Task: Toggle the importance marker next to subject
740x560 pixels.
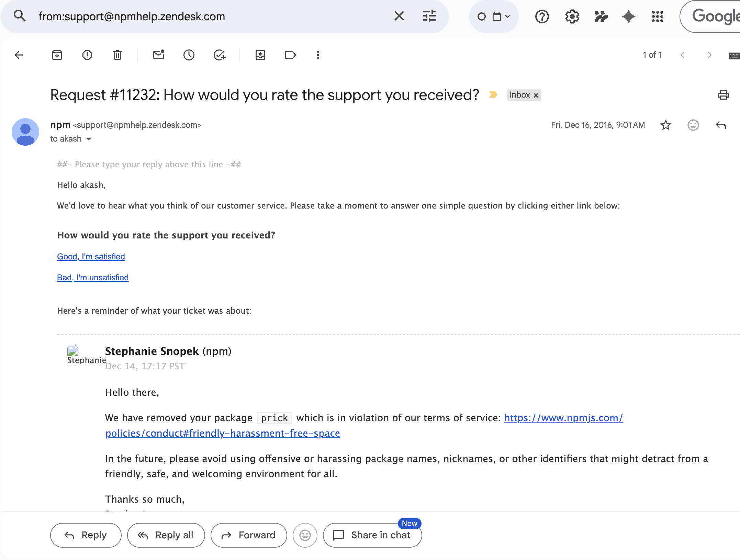Action: (493, 94)
